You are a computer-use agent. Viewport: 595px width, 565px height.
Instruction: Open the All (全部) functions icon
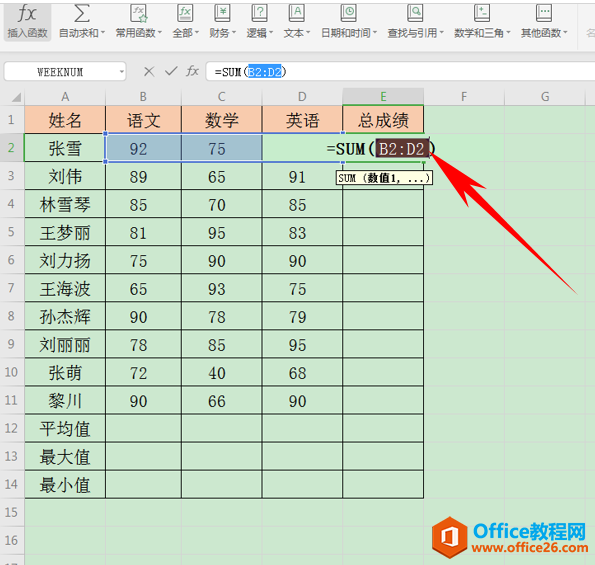pyautogui.click(x=185, y=13)
